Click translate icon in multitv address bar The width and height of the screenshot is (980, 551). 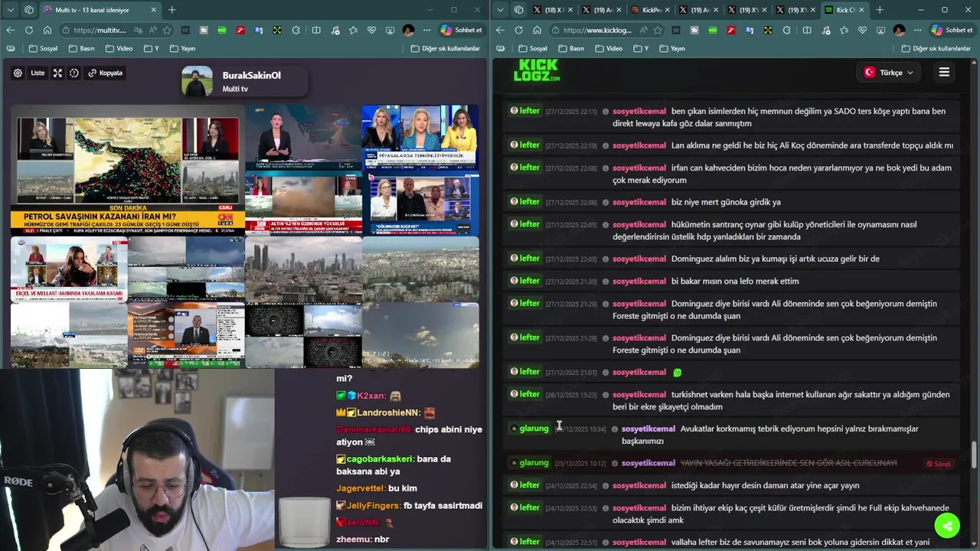138,30
